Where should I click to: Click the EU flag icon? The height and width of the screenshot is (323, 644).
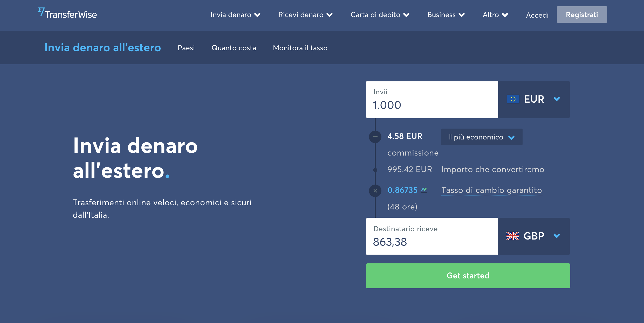click(x=513, y=99)
